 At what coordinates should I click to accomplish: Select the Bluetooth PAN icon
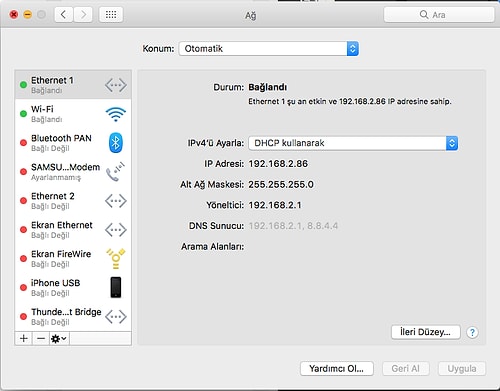[x=116, y=143]
